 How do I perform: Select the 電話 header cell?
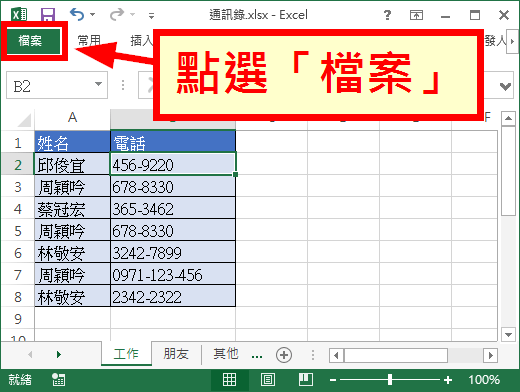173,142
